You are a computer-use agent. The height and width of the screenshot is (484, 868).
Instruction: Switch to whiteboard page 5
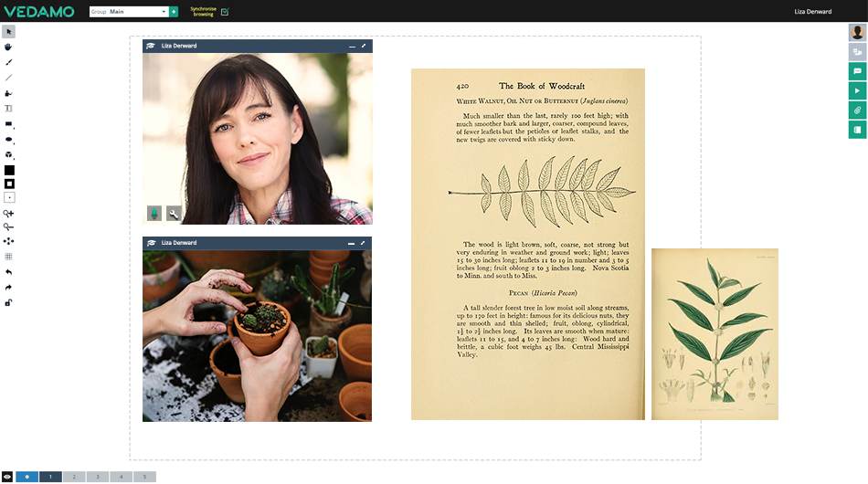[x=145, y=477]
